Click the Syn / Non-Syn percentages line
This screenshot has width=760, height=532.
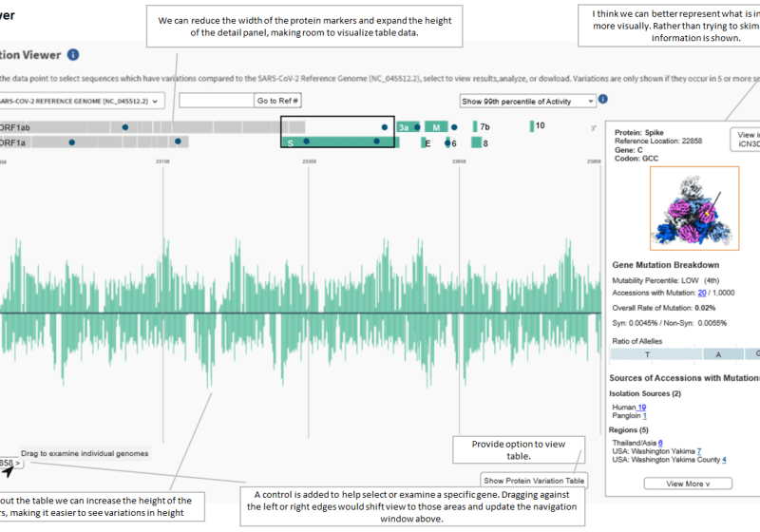click(x=670, y=323)
